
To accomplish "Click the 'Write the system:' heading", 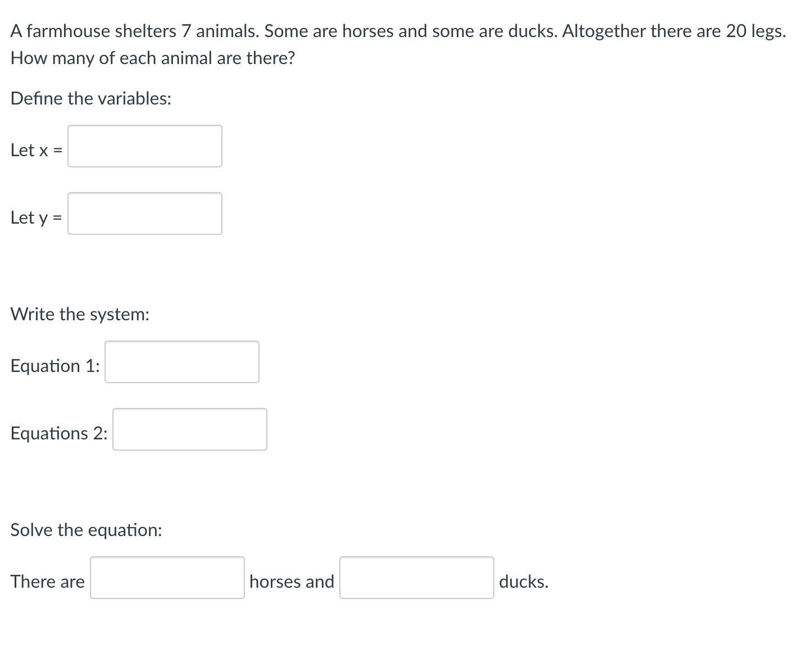I will point(80,314).
